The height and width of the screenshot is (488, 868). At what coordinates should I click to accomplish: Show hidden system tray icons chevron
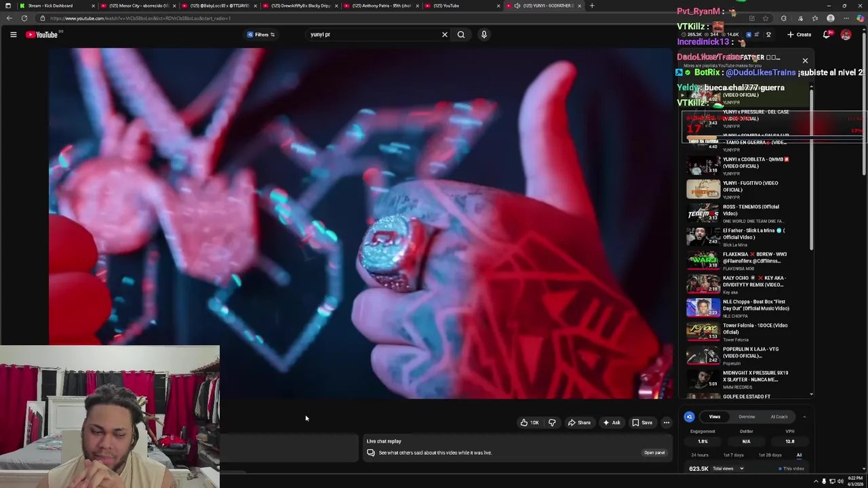point(814,481)
